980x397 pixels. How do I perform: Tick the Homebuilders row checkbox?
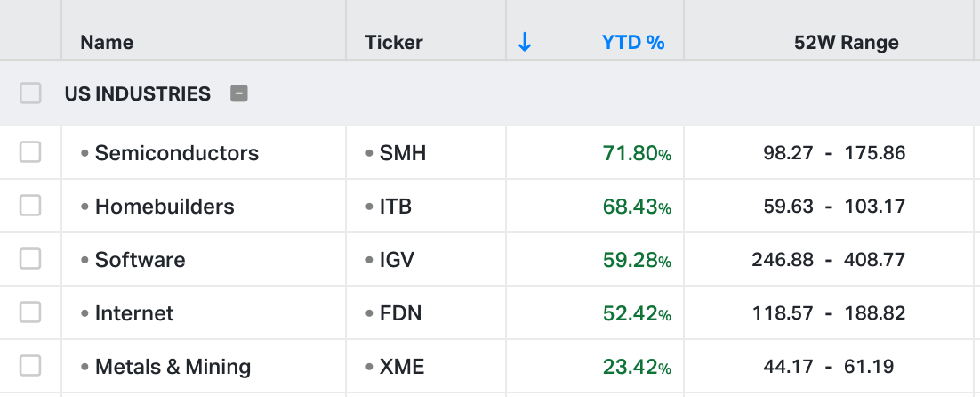30,207
